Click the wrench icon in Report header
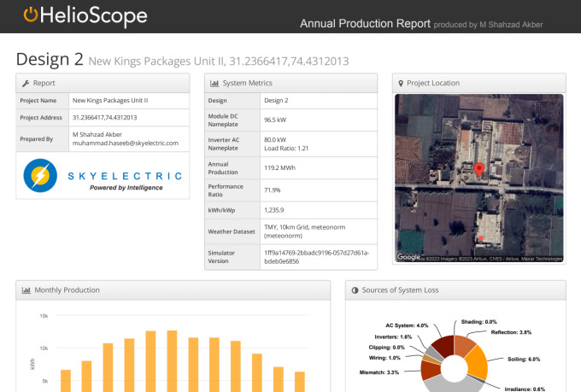This screenshot has width=581, height=392. pyautogui.click(x=26, y=84)
